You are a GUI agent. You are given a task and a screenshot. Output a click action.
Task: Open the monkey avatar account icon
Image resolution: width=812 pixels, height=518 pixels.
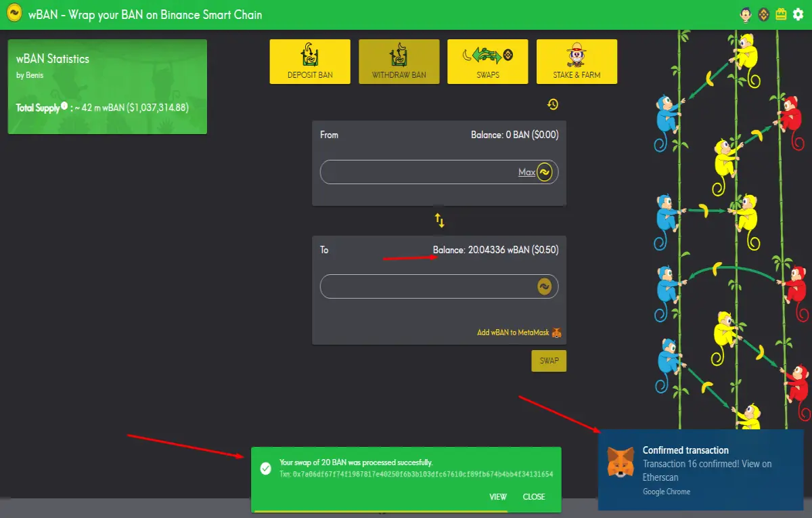(x=746, y=14)
